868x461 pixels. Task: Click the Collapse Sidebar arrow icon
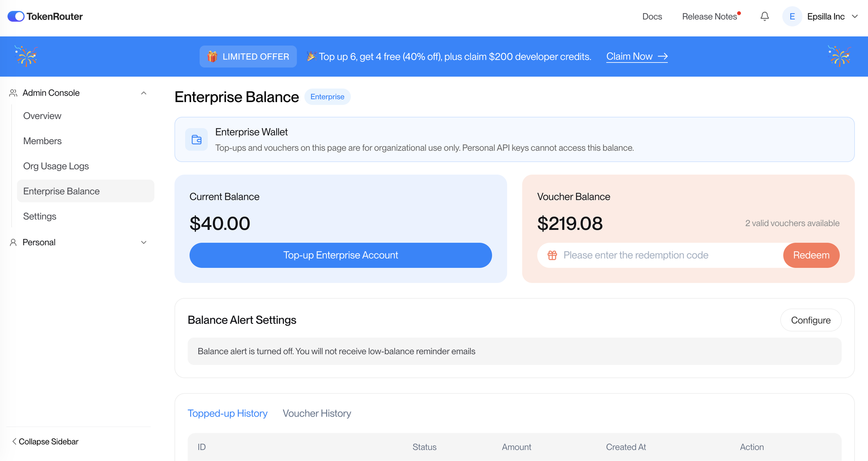pyautogui.click(x=14, y=441)
